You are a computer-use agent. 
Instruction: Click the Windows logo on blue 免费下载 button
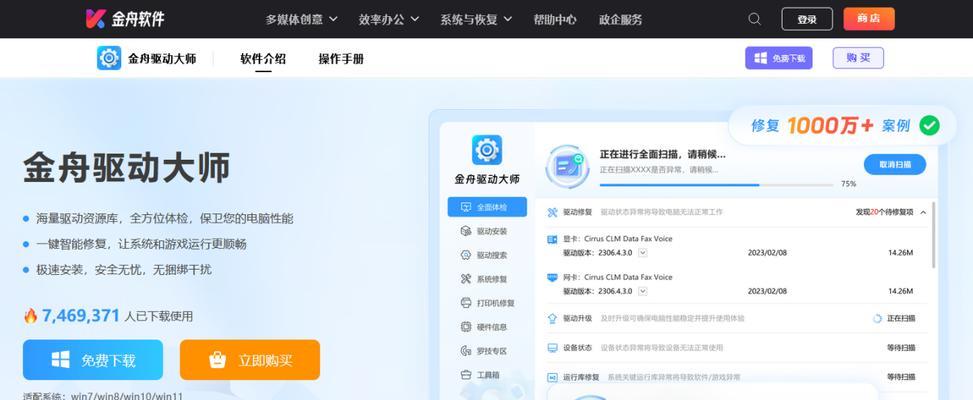pos(61,360)
